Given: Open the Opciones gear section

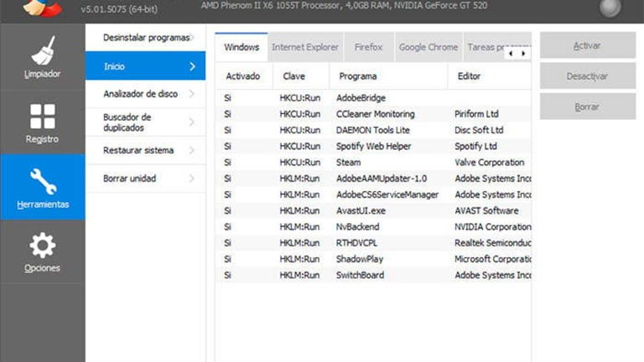Looking at the screenshot, I should pos(42,252).
